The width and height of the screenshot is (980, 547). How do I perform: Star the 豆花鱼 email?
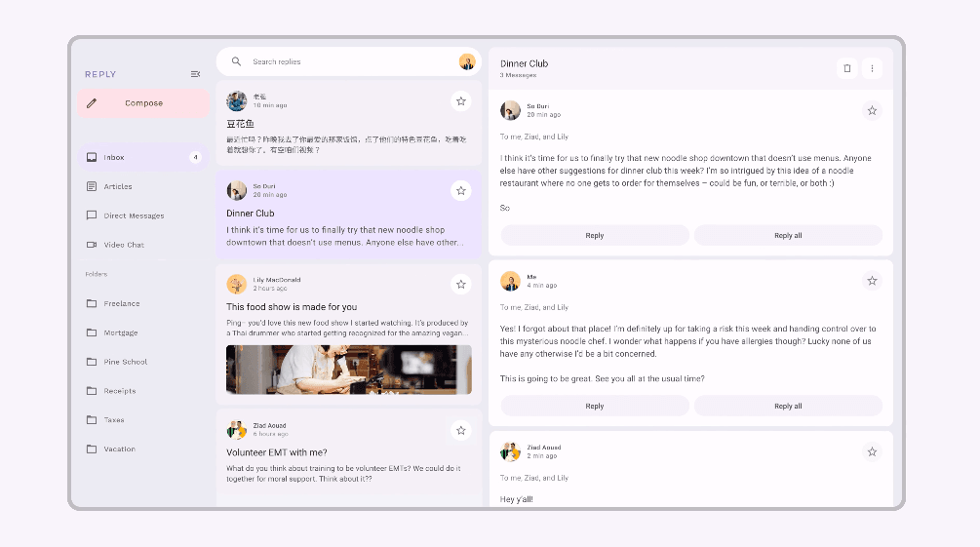pos(460,101)
